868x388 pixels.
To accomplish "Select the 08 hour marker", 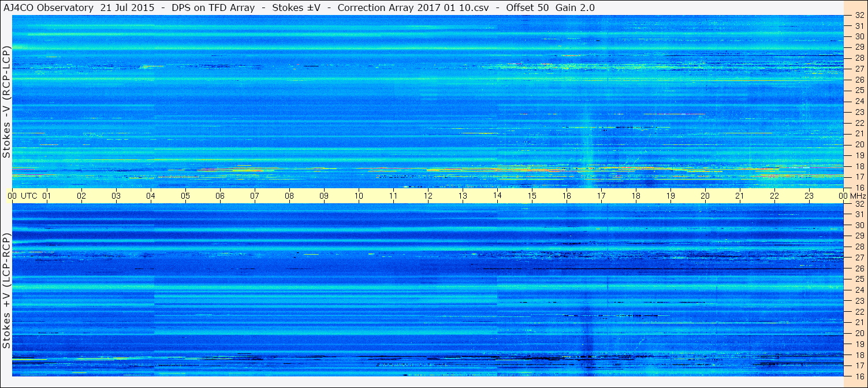I will [x=289, y=196].
